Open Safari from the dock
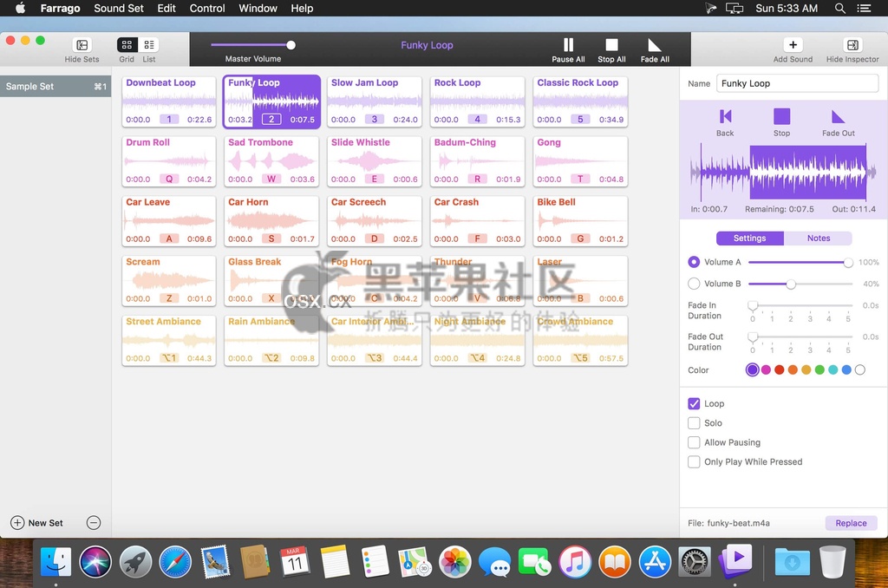The width and height of the screenshot is (888, 588). pyautogui.click(x=175, y=561)
